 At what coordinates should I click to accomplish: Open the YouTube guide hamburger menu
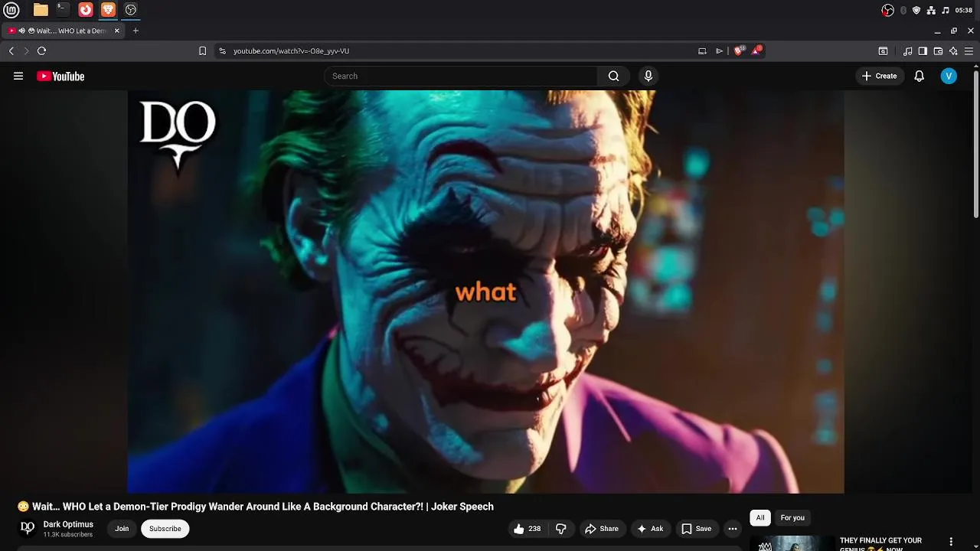(18, 76)
